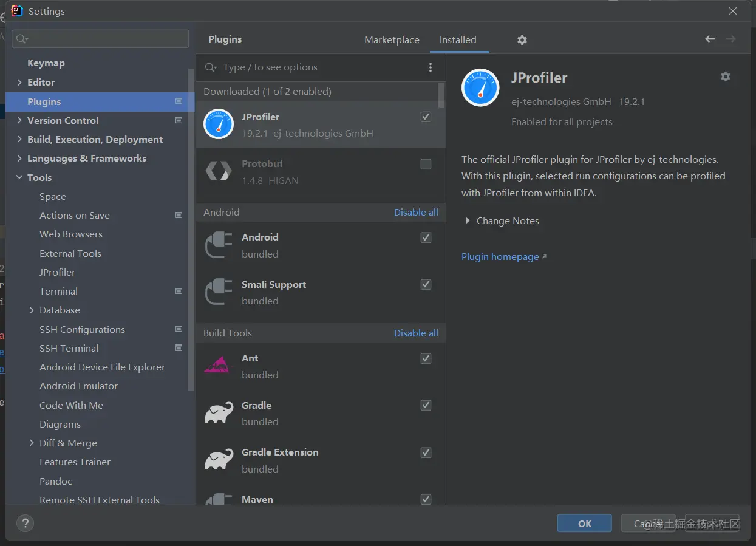Viewport: 756px width, 546px height.
Task: Select Features Trainer settings
Action: 75,462
